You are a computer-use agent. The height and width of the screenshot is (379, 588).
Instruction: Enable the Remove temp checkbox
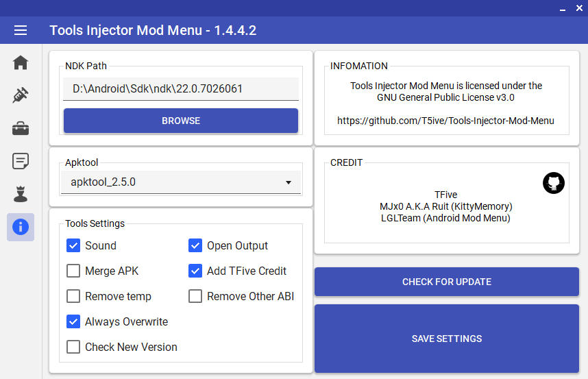[x=73, y=296]
